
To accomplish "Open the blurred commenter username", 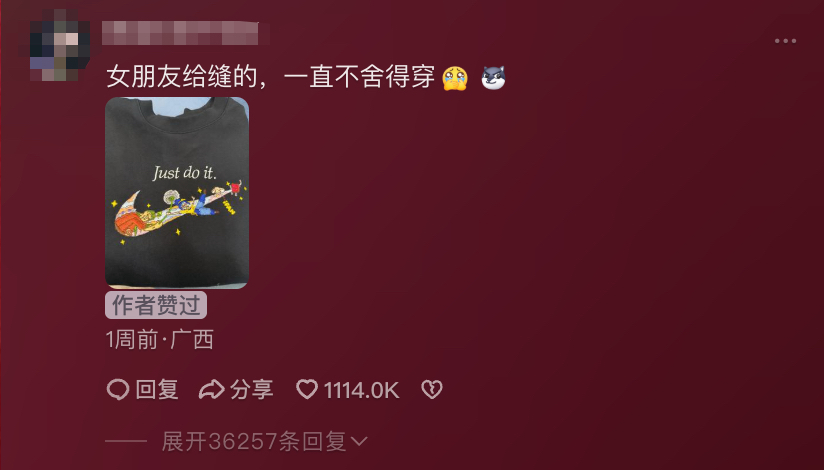I will [x=180, y=33].
